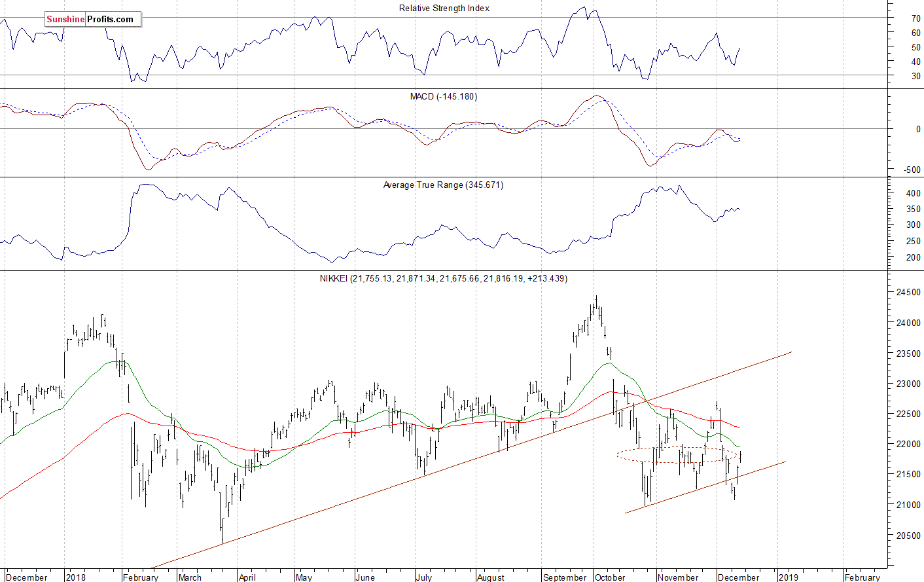This screenshot has height=582, width=924.
Task: Click the 2019 date label
Action: click(x=789, y=577)
